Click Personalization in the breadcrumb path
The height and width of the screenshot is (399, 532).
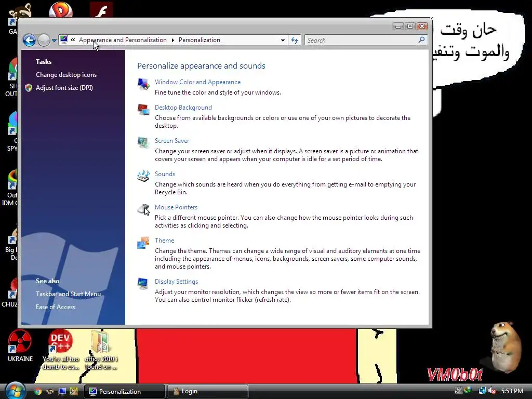tap(199, 40)
